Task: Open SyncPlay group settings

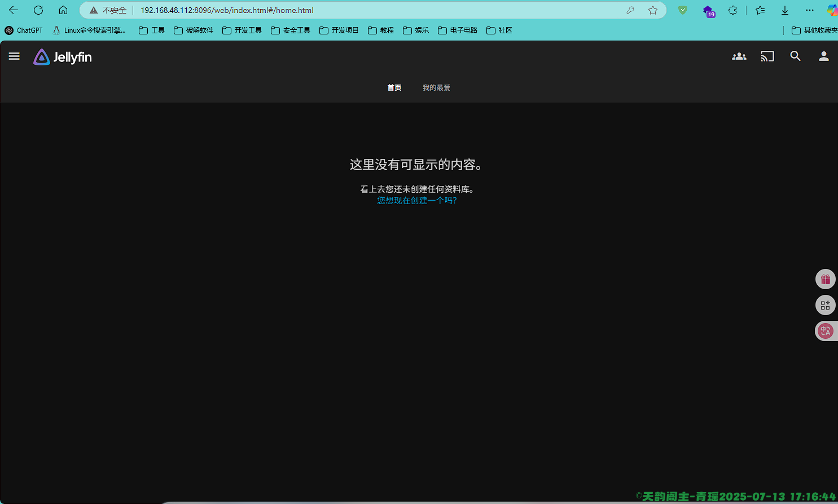Action: (739, 56)
